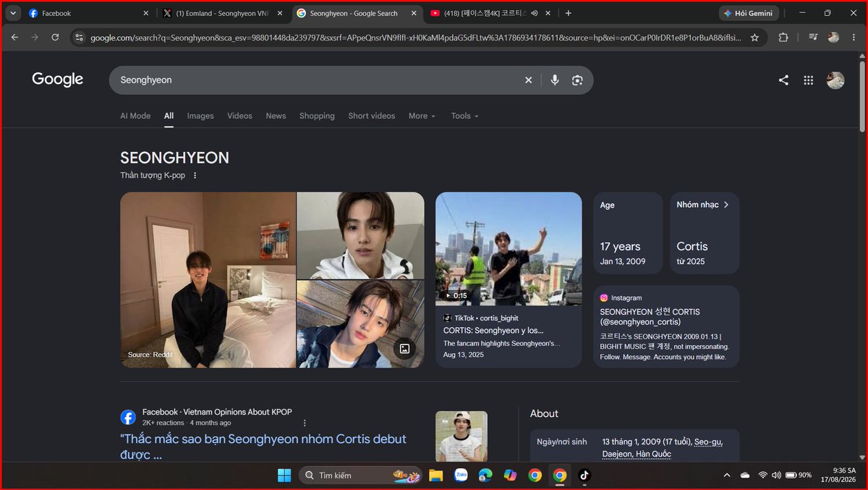Show hidden system tray icons
Viewport: 868px width, 490px height.
coord(726,475)
